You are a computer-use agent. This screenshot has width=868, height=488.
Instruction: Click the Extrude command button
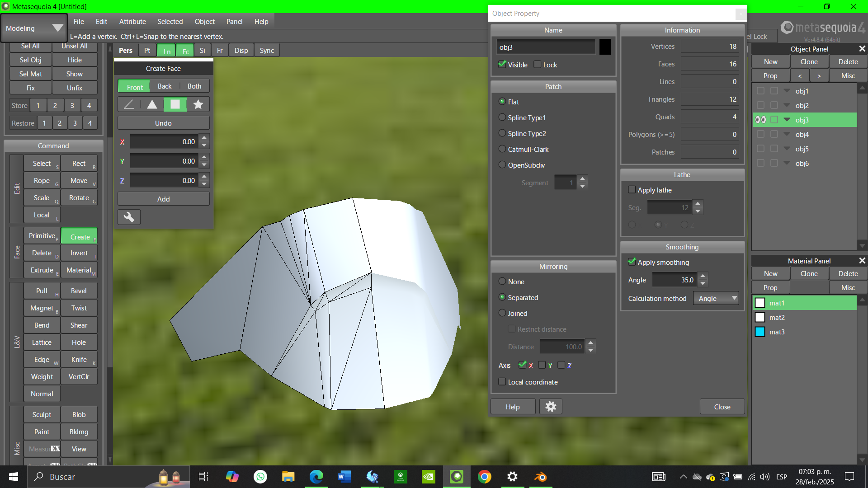[x=42, y=270]
